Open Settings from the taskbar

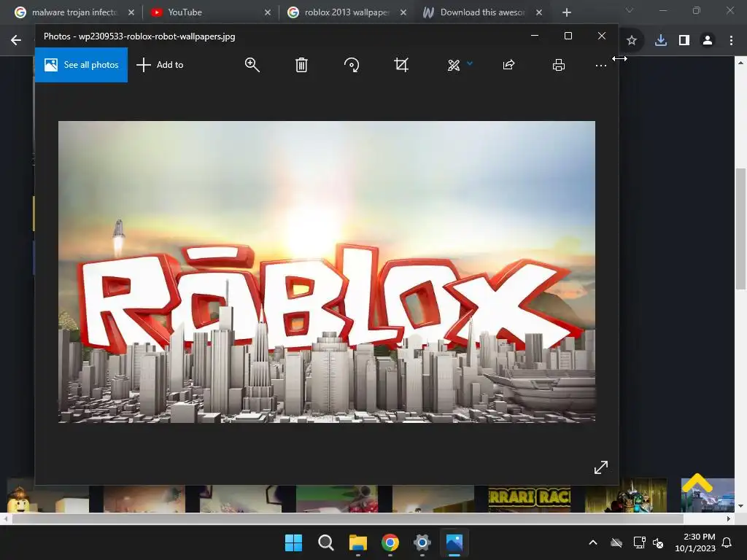[422, 542]
